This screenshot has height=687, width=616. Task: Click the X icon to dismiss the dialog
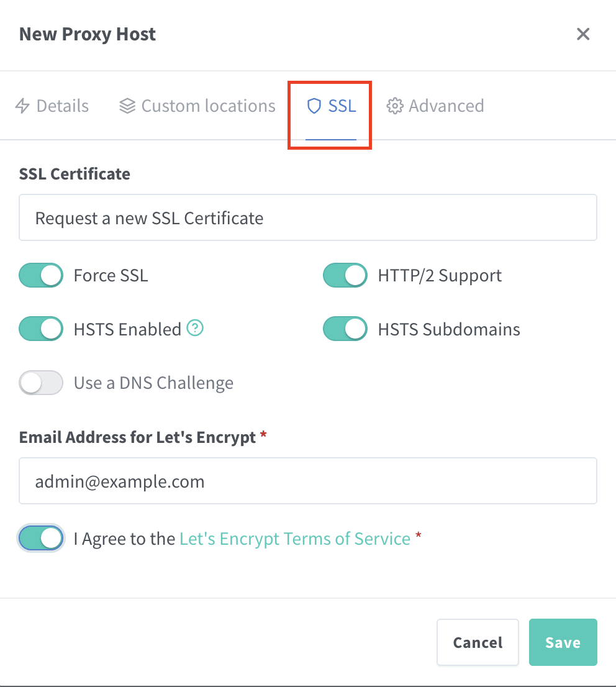(582, 34)
